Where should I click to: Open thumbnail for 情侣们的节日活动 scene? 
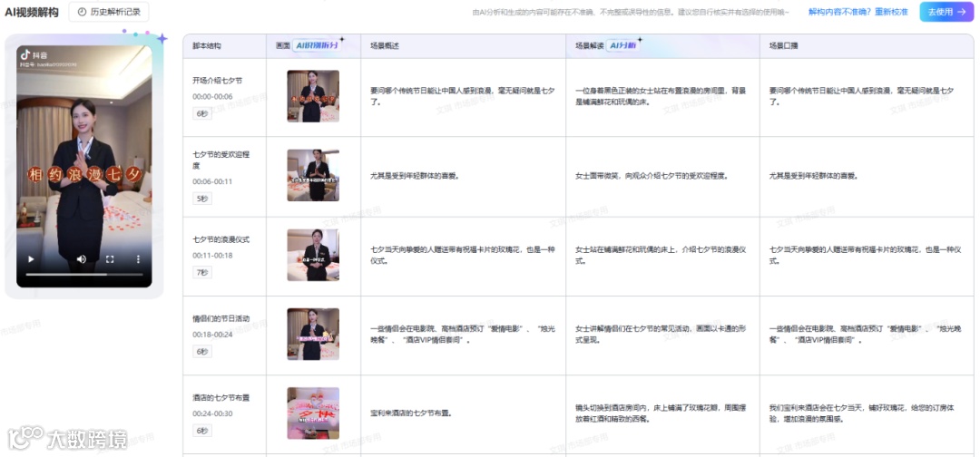click(x=313, y=334)
